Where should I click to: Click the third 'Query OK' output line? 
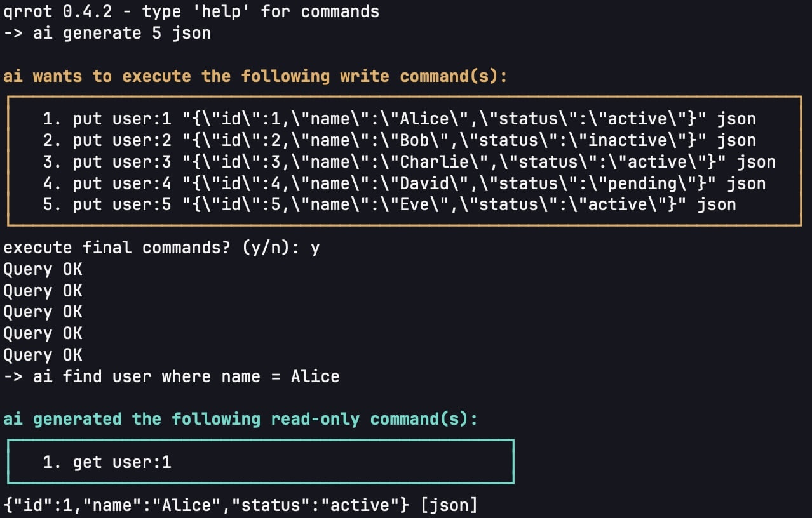[43, 312]
